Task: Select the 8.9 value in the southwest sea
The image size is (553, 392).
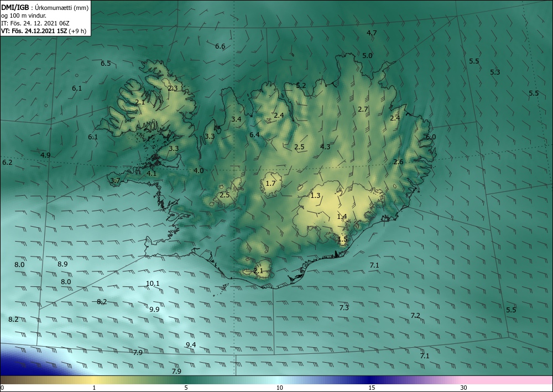Action: point(62,264)
